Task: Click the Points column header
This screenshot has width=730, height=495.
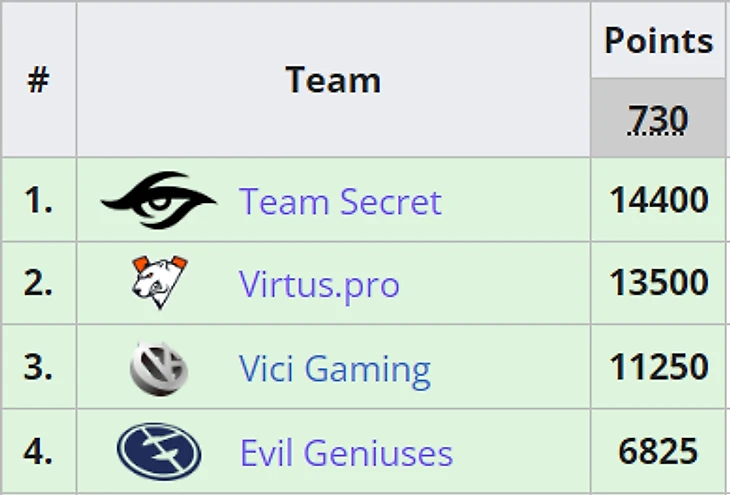Action: (658, 41)
